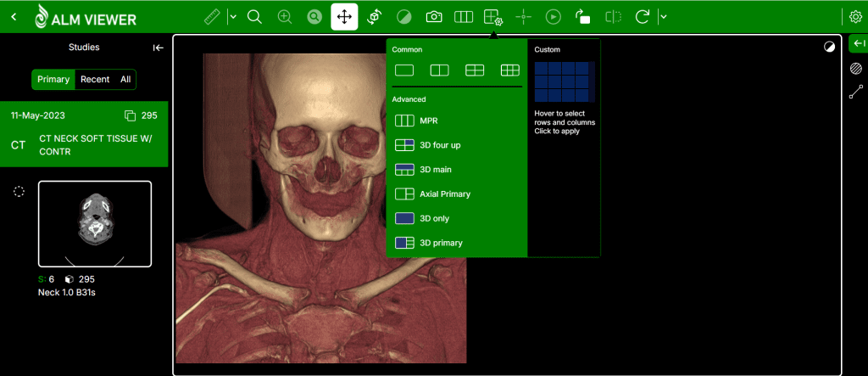The height and width of the screenshot is (376, 868).
Task: Open the dropdown next to reset icon
Action: [663, 16]
